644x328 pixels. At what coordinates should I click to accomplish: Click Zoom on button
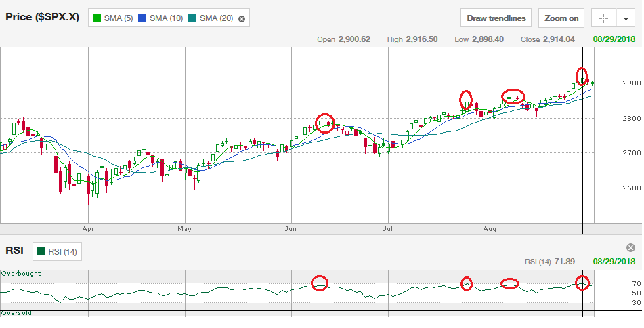(x=561, y=18)
